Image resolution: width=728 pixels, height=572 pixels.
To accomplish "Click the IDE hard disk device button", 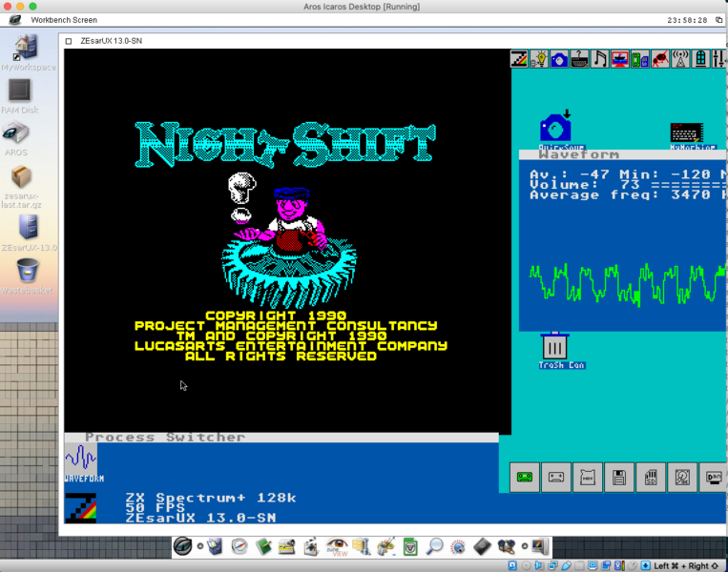I will 682,478.
